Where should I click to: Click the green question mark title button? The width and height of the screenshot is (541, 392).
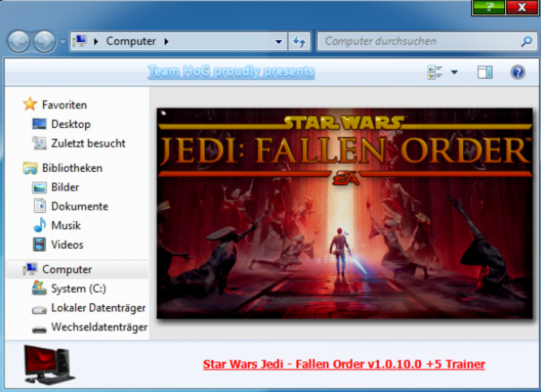coord(489,7)
